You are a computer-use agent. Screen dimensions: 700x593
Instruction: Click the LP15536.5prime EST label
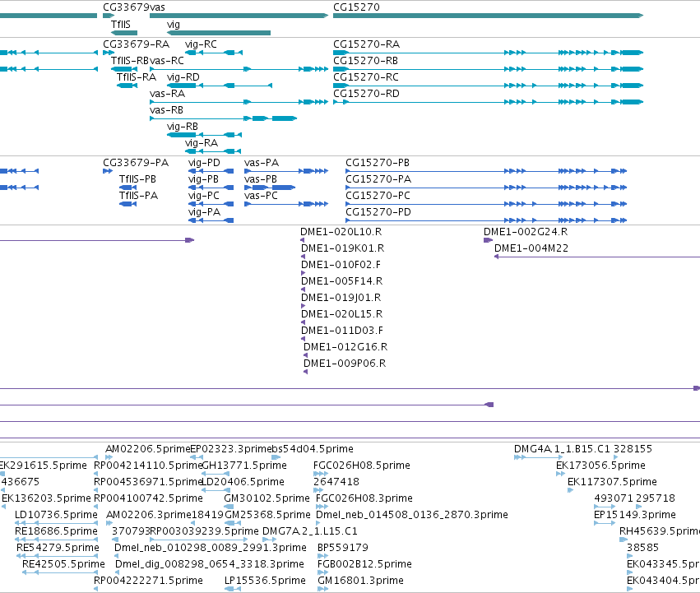(265, 581)
